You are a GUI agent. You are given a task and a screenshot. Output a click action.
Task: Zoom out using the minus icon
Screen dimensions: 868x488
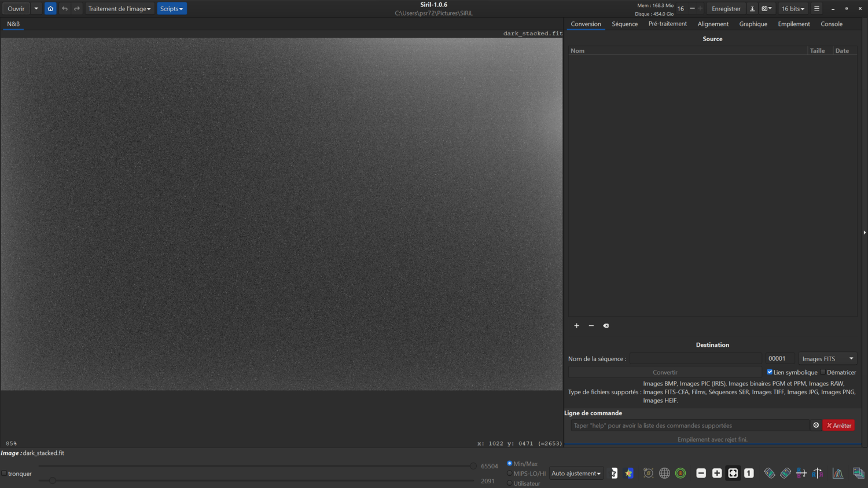701,474
